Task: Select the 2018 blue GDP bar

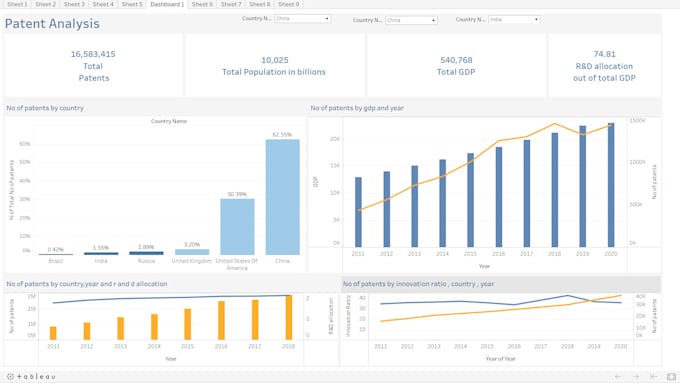Action: click(555, 190)
